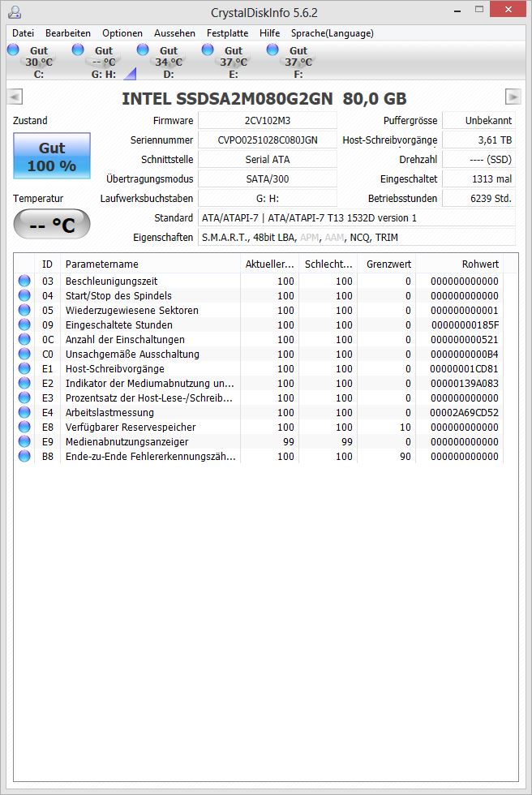Click the disk title INTEL SSDSA2M080G2GN
This screenshot has height=795, width=532.
click(x=228, y=99)
